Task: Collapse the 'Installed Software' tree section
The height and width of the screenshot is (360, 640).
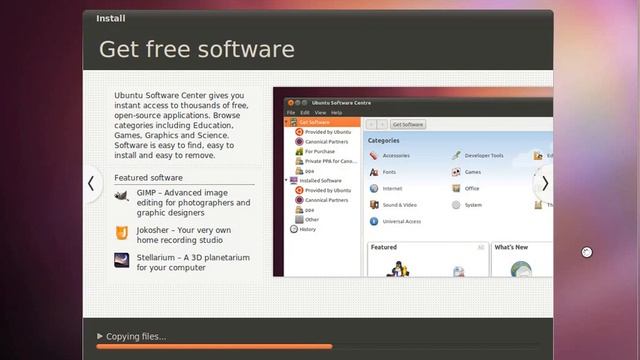Action: click(286, 180)
